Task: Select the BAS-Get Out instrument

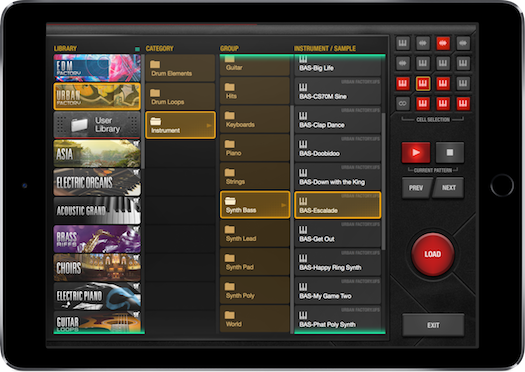Action: coord(338,233)
